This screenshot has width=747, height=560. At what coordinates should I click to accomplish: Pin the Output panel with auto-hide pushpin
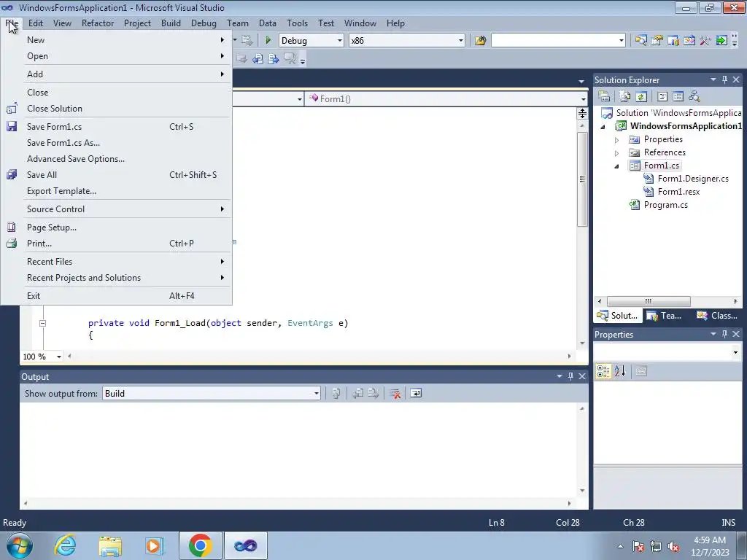[x=570, y=376]
